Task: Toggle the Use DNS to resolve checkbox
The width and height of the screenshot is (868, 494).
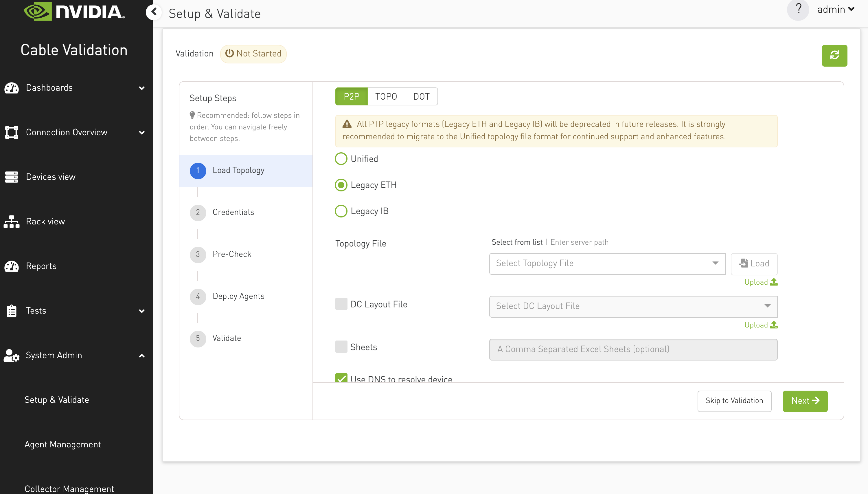Action: 341,378
